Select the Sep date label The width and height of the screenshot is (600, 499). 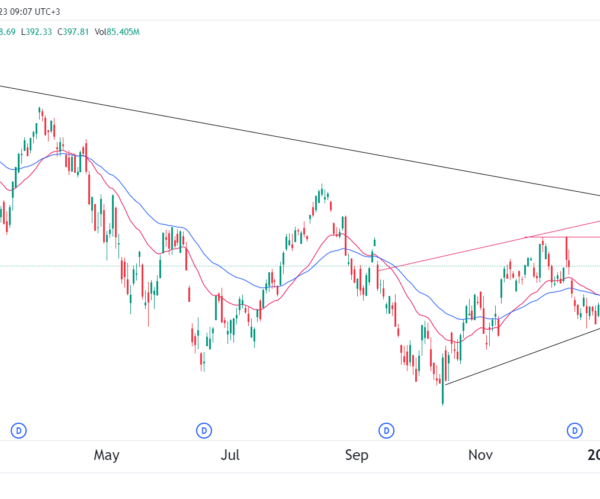pos(358,456)
